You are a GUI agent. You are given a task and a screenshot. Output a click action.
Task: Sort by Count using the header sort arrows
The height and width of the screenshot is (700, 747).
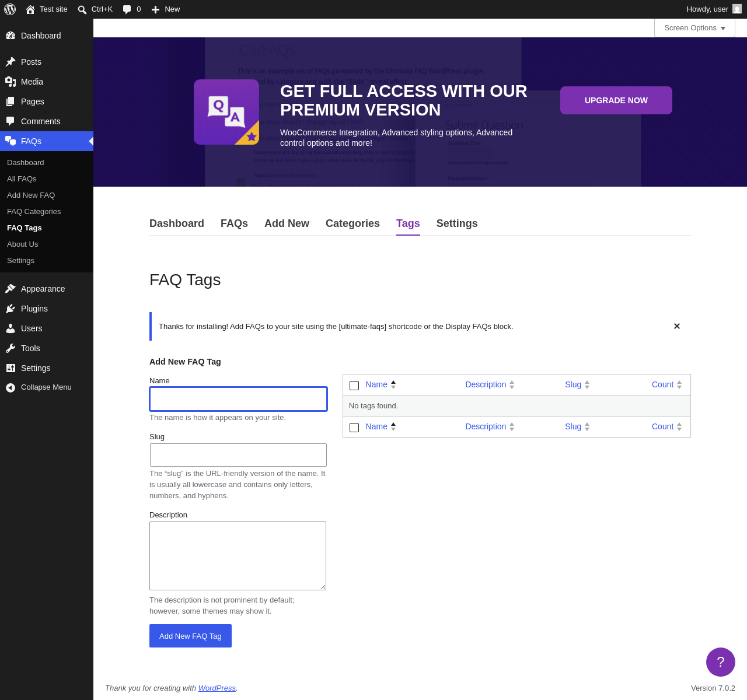click(x=679, y=385)
